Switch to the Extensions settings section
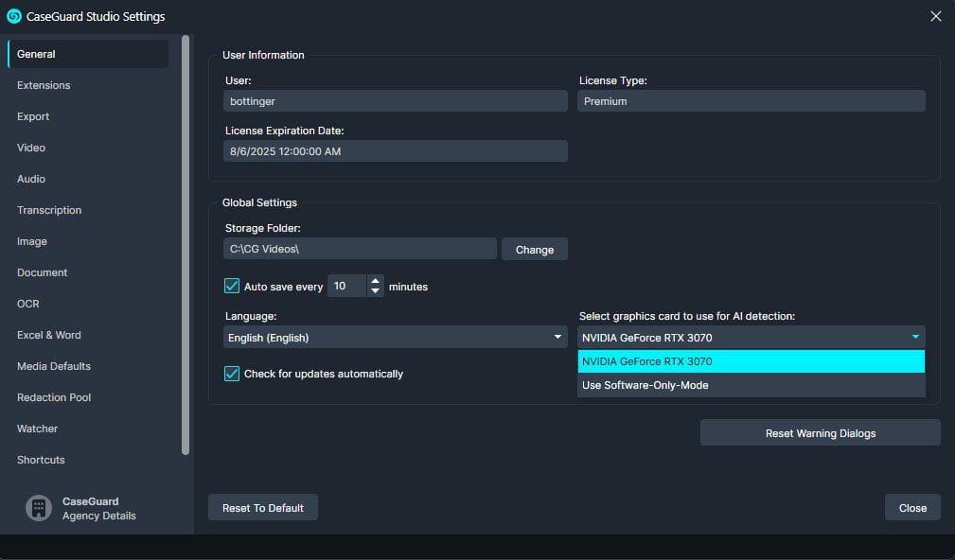The width and height of the screenshot is (955, 560). pos(44,85)
